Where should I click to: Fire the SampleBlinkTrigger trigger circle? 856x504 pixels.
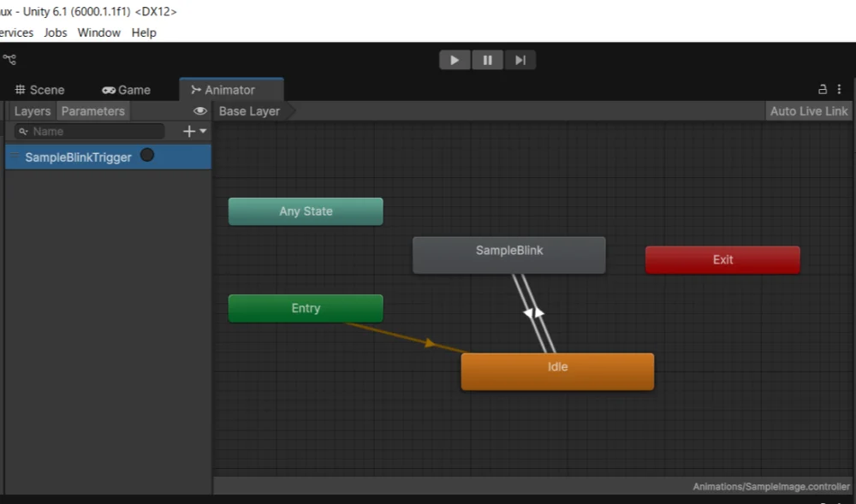[x=147, y=156]
